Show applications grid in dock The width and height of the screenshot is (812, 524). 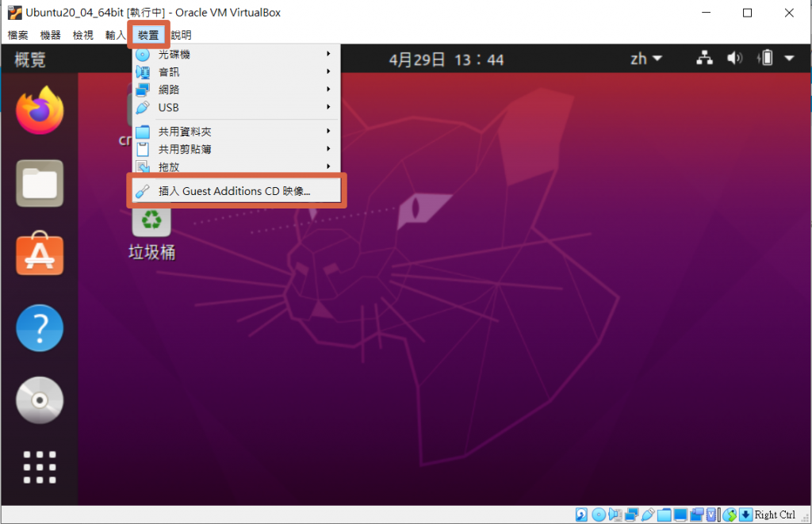coord(40,467)
